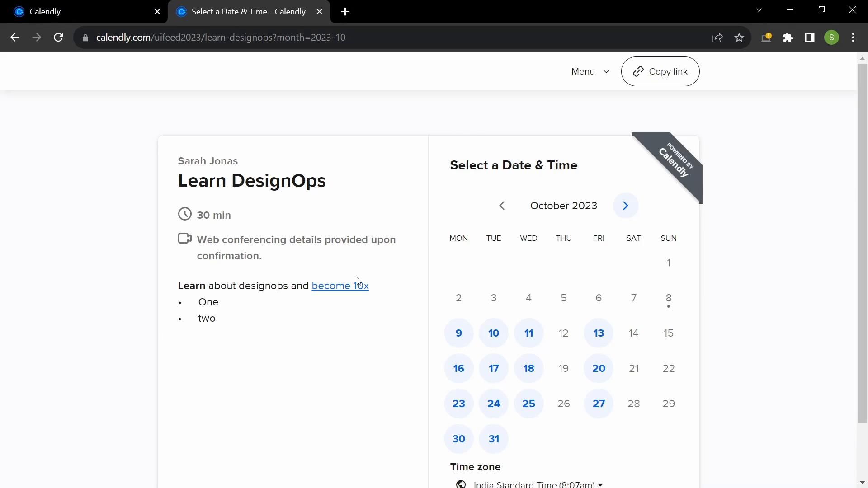Screen dimensions: 868x488
Task: Click the Copy link button
Action: tap(660, 71)
